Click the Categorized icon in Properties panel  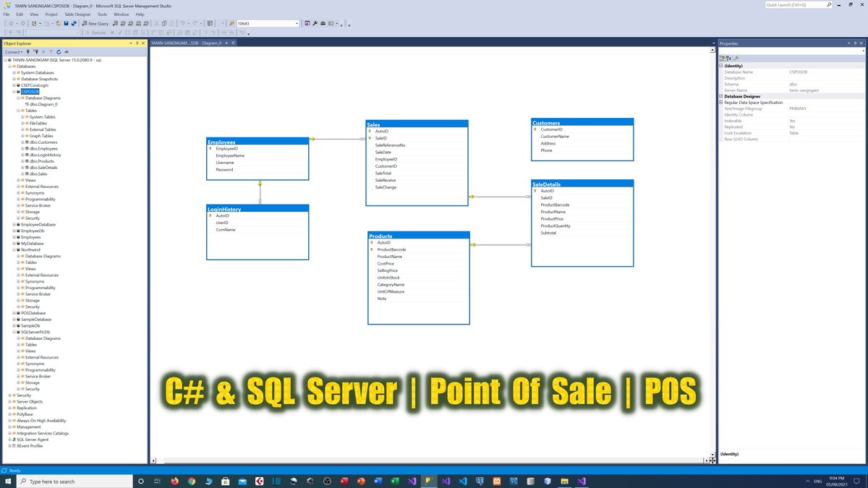(x=723, y=59)
